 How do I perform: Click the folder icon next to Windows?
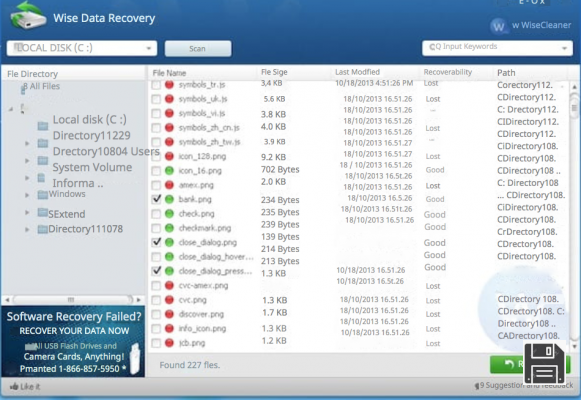coord(43,194)
